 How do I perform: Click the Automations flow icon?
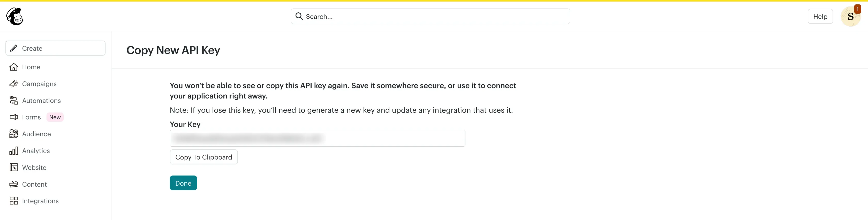pos(13,100)
